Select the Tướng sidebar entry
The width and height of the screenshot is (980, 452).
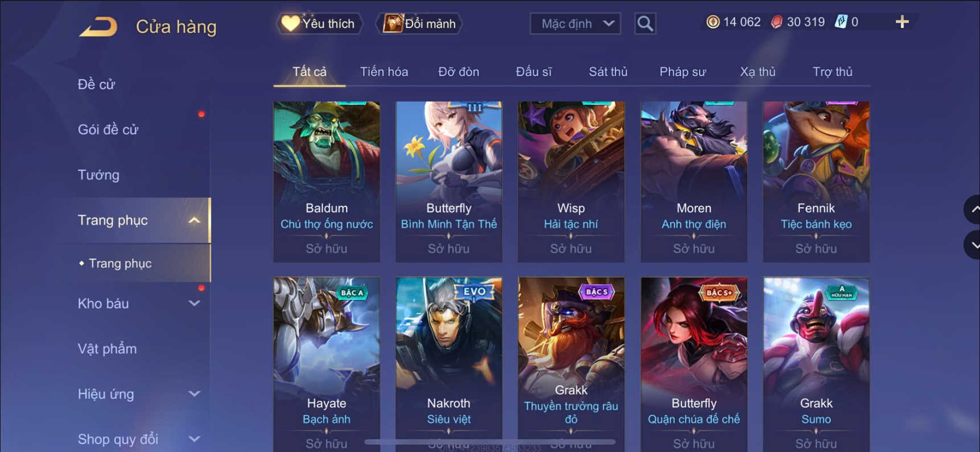click(98, 175)
